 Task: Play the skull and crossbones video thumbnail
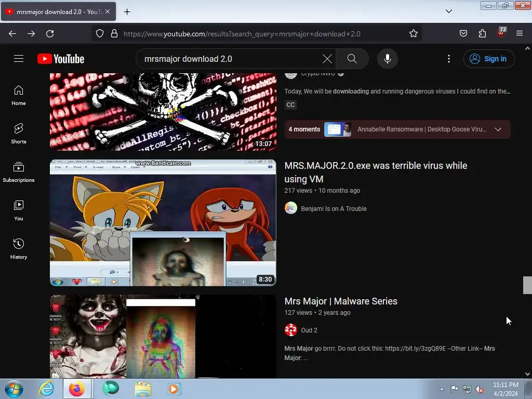pos(163,112)
